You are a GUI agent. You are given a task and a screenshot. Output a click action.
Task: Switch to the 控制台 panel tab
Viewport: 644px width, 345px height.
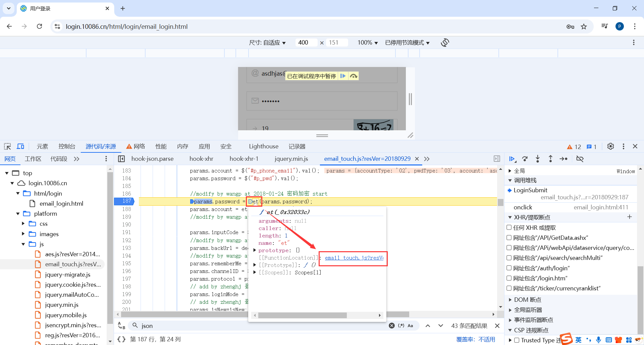point(67,146)
